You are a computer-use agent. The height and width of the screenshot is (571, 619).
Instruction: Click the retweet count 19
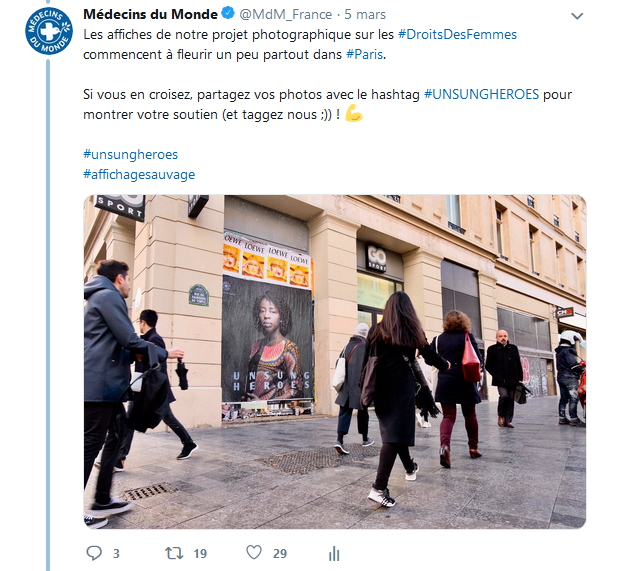coord(200,554)
